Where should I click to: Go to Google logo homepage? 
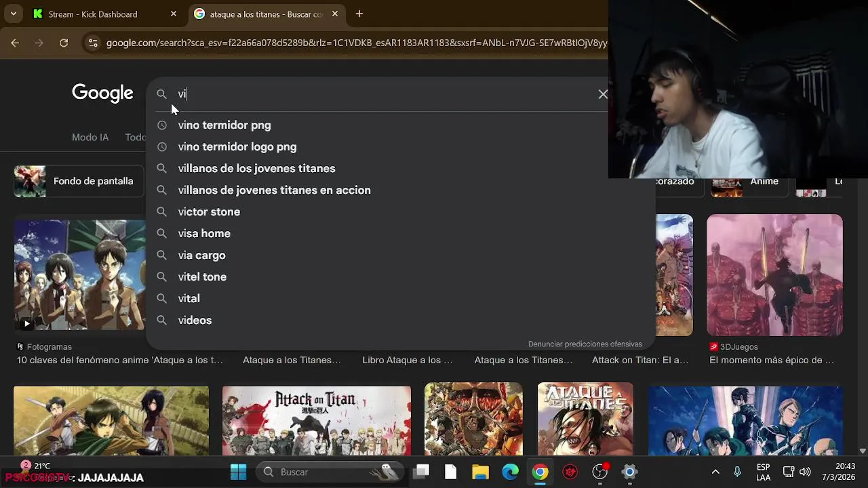coord(102,94)
